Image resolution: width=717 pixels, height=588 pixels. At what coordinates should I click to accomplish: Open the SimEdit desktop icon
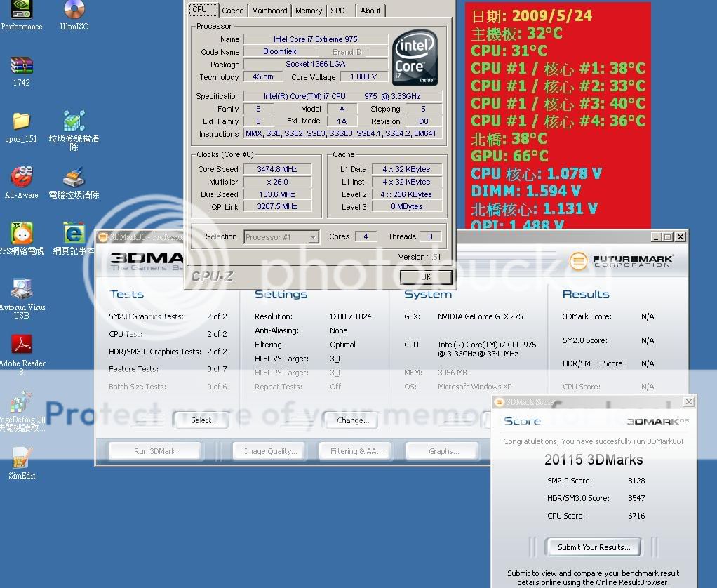pyautogui.click(x=22, y=463)
